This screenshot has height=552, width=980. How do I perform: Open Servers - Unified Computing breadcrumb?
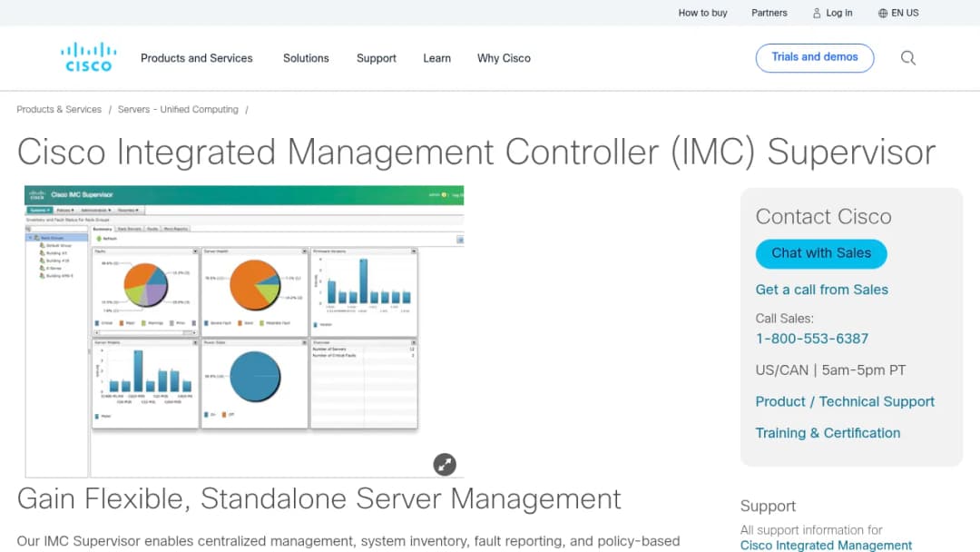pyautogui.click(x=178, y=109)
